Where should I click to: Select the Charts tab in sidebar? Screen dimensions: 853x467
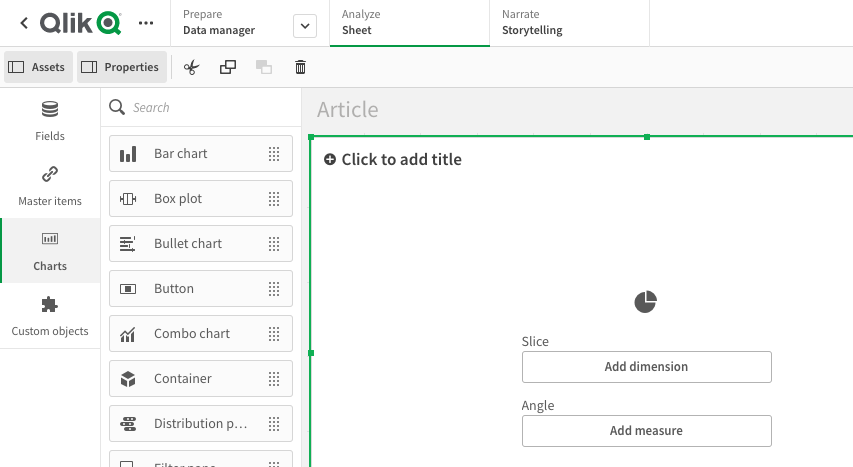tap(50, 251)
